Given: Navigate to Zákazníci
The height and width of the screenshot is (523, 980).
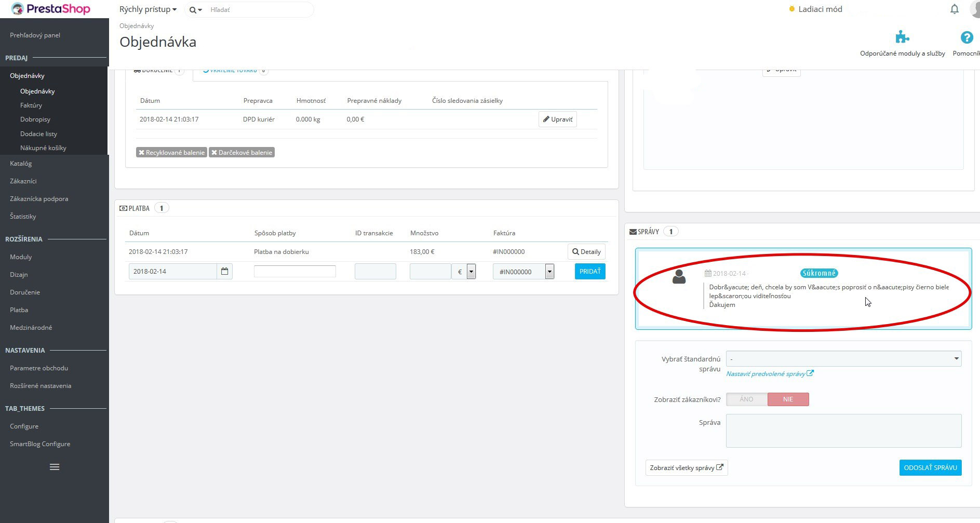Looking at the screenshot, I should tap(23, 181).
